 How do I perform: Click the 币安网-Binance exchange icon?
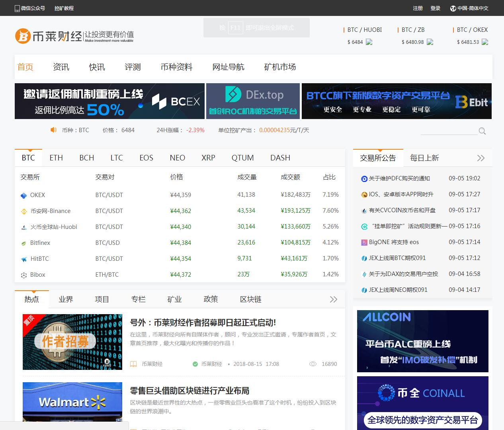tap(24, 211)
